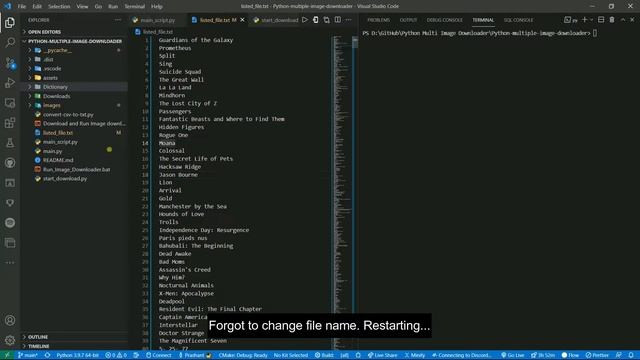Open the editor More Actions ellipsis
This screenshot has width=640, height=360.
tap(348, 20)
